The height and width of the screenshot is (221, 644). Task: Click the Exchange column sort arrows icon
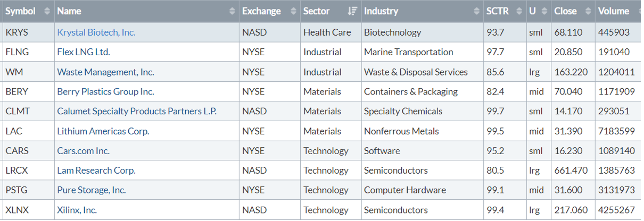coord(293,11)
